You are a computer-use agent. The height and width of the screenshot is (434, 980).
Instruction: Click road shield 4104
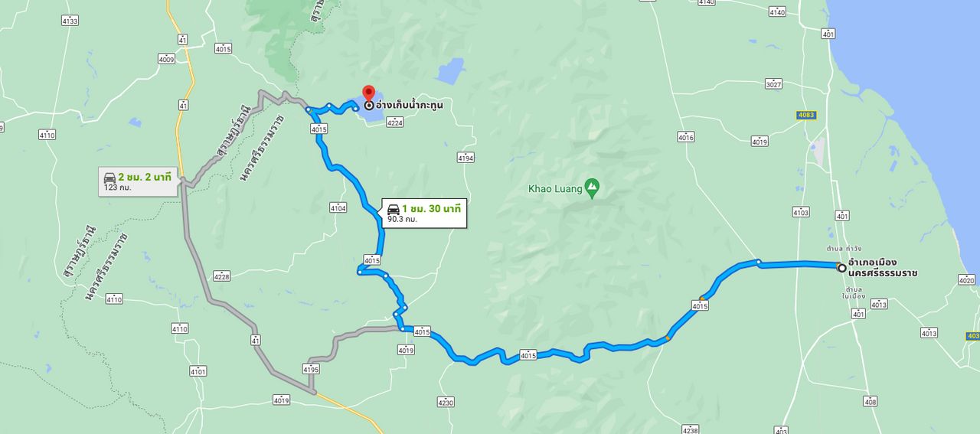coord(338,207)
